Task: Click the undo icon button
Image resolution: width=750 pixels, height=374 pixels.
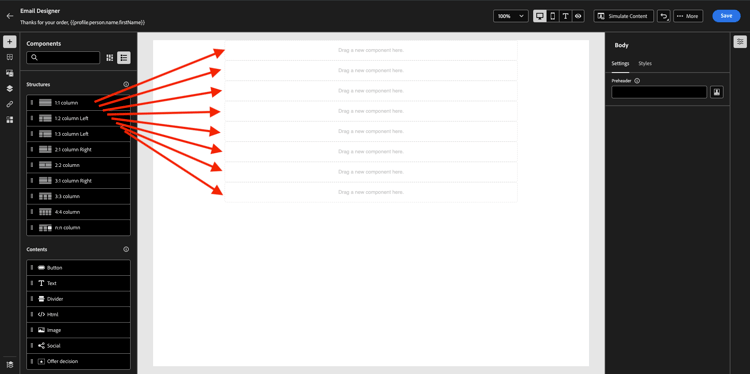Action: (663, 16)
